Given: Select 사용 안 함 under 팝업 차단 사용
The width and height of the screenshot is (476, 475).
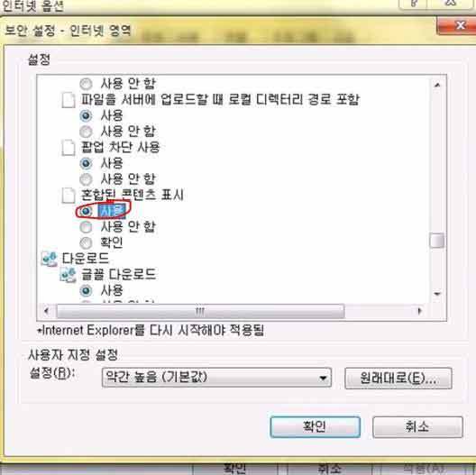Looking at the screenshot, I should (87, 179).
